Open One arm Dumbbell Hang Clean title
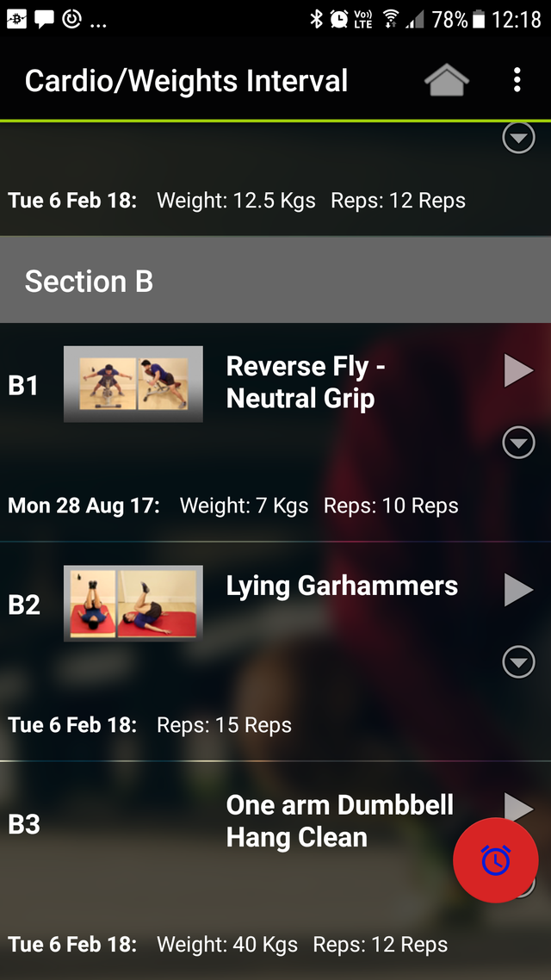 click(339, 821)
